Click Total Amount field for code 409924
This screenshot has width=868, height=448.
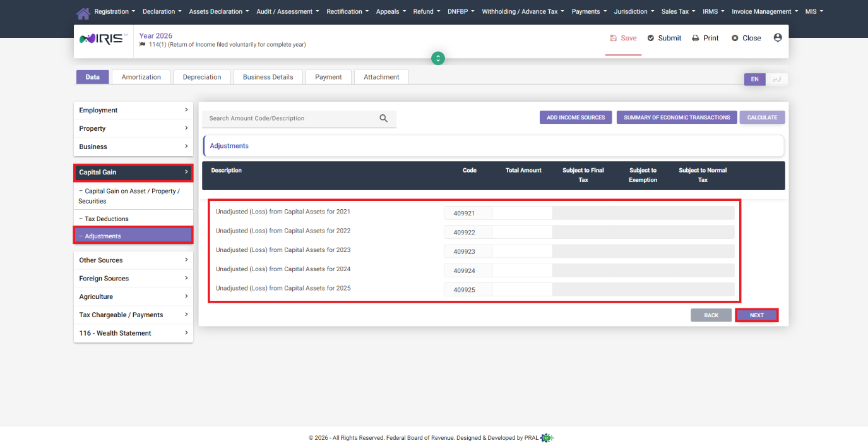pos(522,270)
